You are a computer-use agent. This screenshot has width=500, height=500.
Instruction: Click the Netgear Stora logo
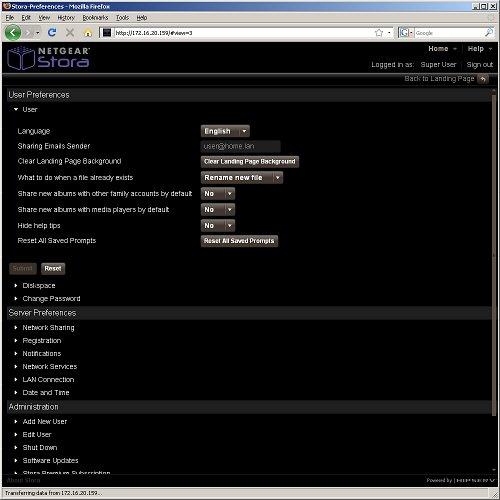49,58
